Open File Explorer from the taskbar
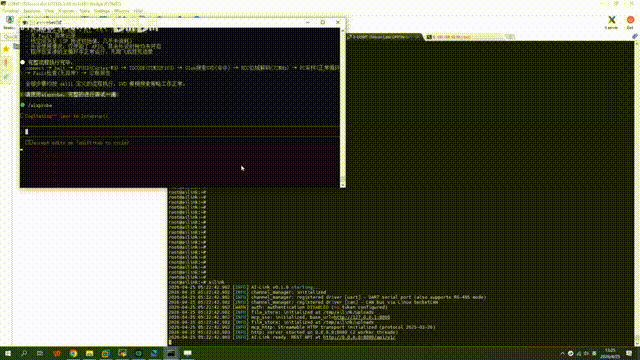This screenshot has height=360, width=640. (x=89, y=353)
